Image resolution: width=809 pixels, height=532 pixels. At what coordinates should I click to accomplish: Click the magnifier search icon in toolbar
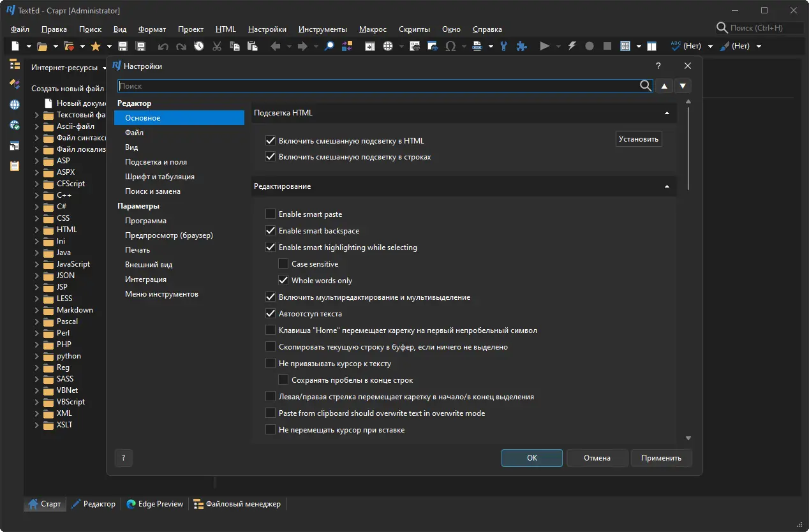[x=329, y=46]
